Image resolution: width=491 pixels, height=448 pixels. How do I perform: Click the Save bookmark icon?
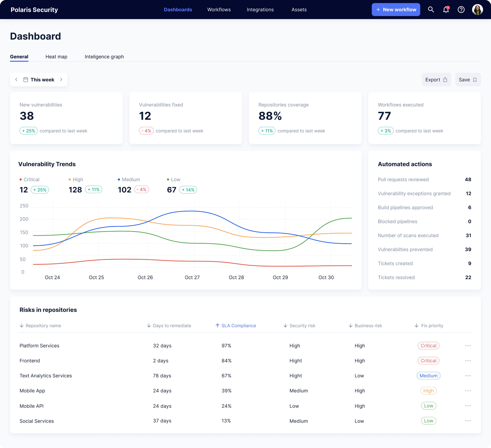pos(475,79)
